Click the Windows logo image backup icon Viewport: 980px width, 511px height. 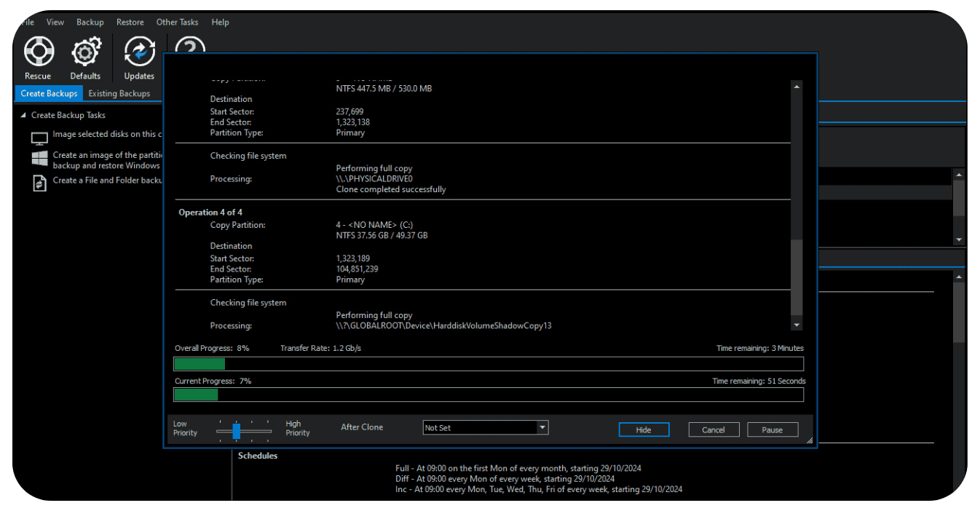[x=39, y=159]
